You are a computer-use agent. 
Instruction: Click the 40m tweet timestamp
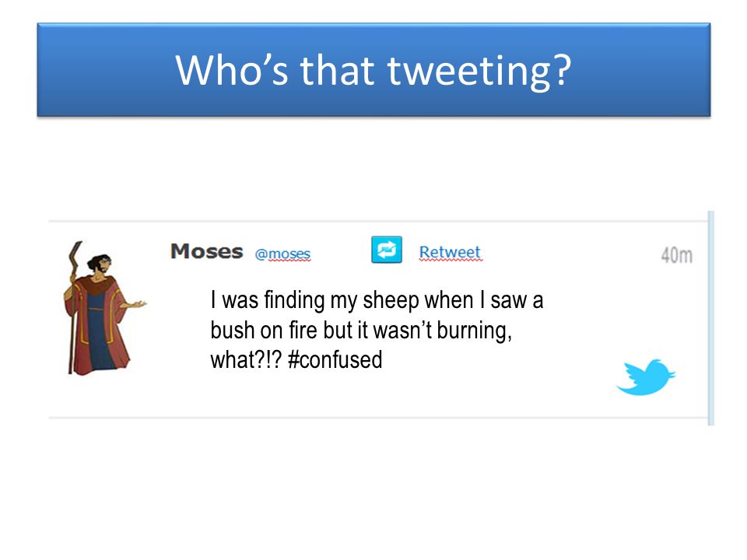(x=676, y=255)
